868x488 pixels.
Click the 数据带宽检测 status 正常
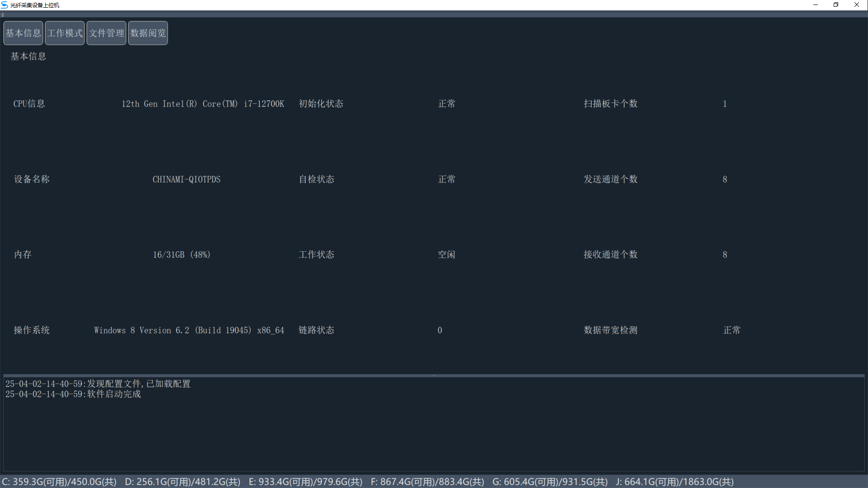tap(731, 330)
